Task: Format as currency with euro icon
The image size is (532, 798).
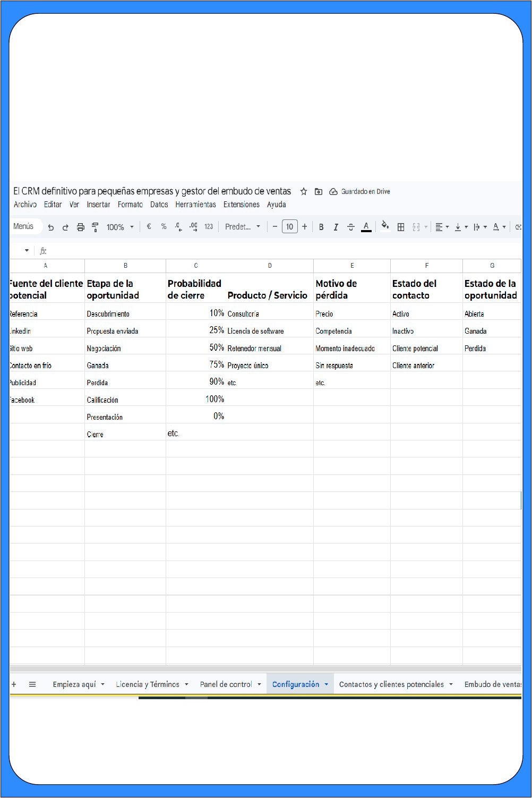Action: (149, 226)
